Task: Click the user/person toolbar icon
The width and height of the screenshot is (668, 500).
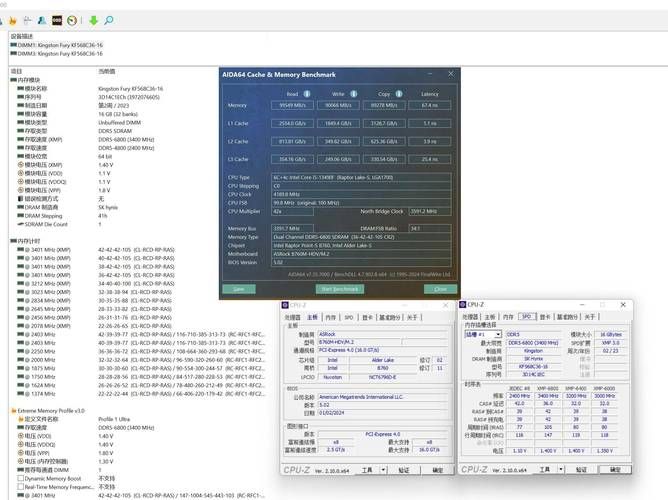Action: [42, 20]
